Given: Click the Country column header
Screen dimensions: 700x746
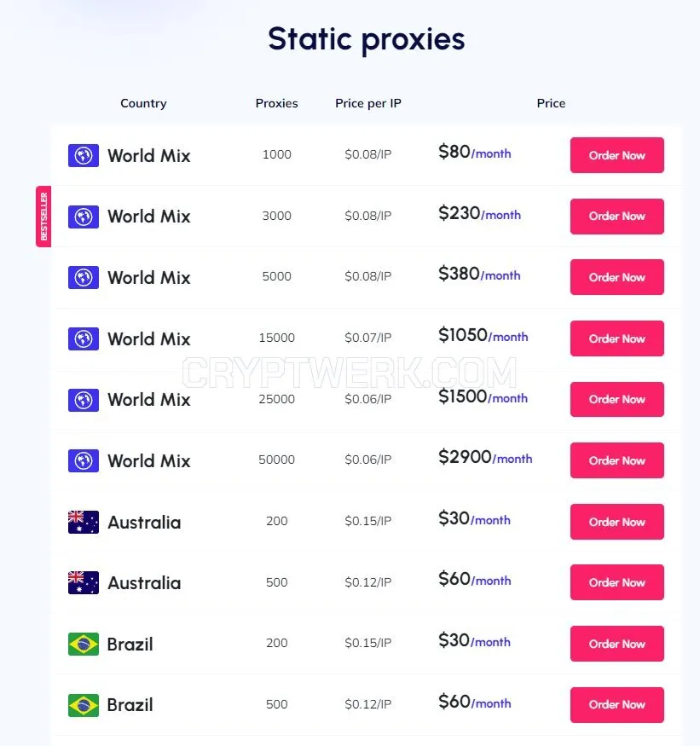Looking at the screenshot, I should 143,103.
